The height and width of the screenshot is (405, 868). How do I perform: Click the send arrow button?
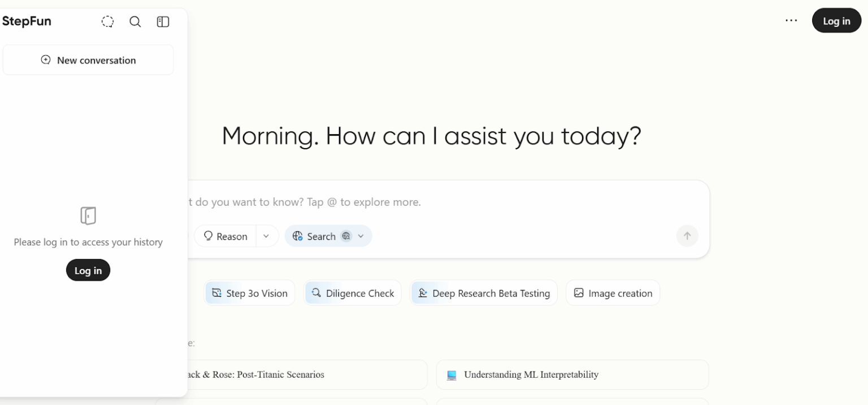click(687, 236)
